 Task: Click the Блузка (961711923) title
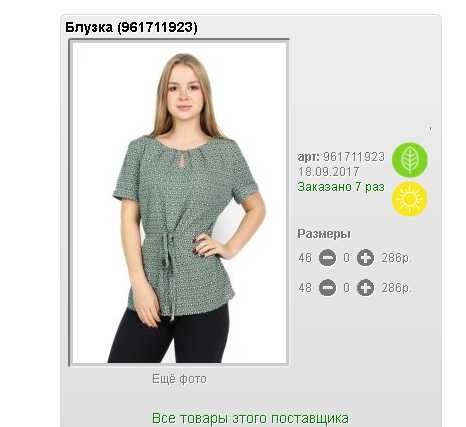131,27
